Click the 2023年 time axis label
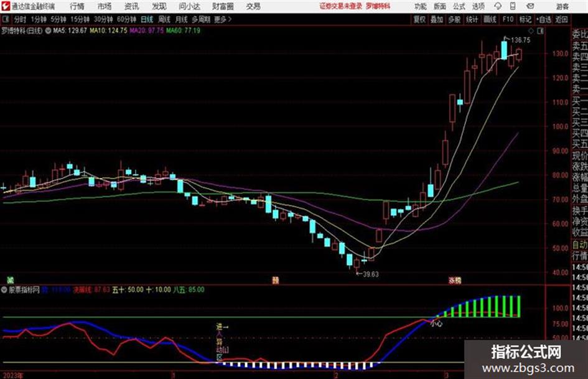Screen dimensions: 588x379 click(12, 375)
